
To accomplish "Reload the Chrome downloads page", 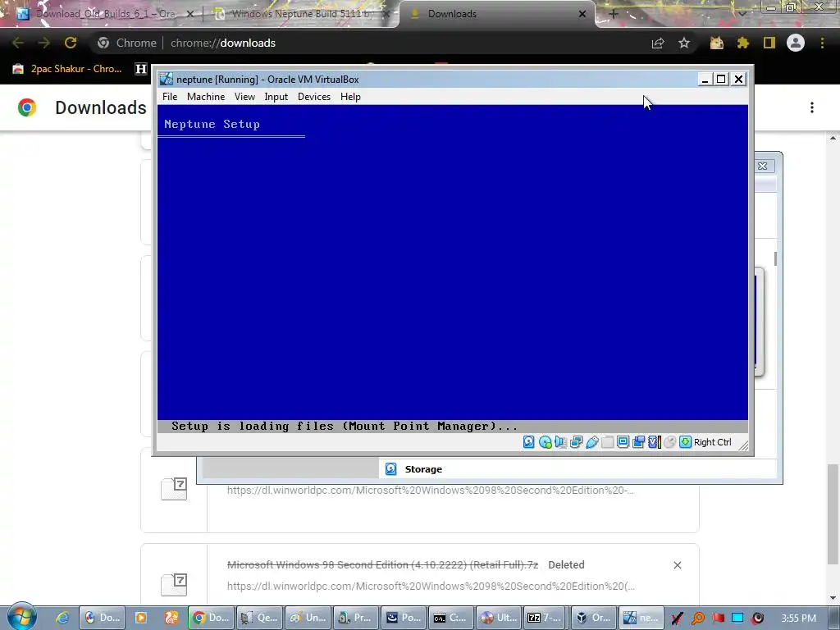I will click(71, 43).
